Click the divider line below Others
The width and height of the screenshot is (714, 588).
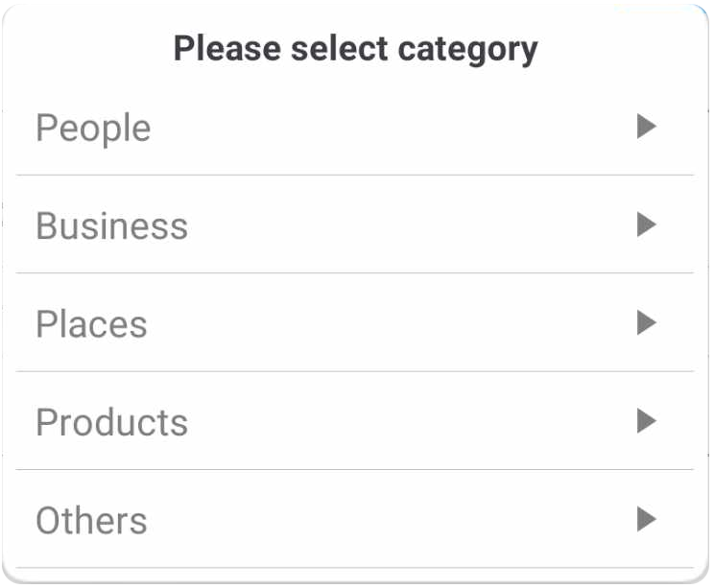point(355,568)
